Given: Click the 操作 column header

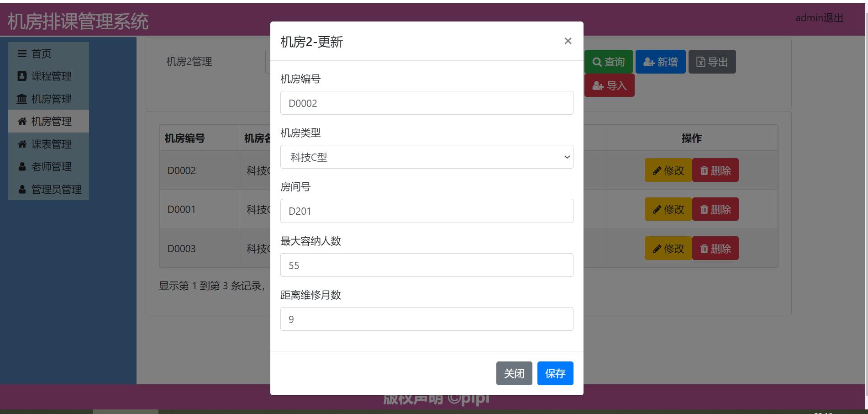Looking at the screenshot, I should pyautogui.click(x=691, y=138).
